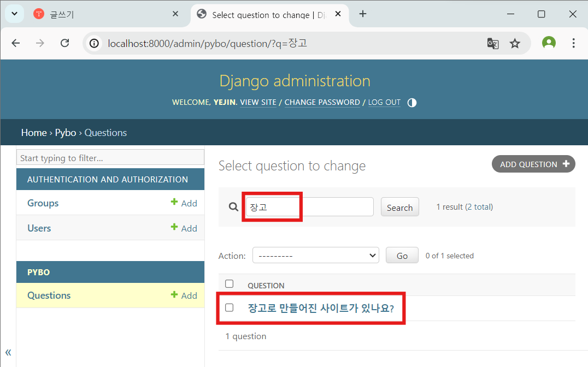Maximize the browser window
Screen dimensions: 588x367
(541, 14)
